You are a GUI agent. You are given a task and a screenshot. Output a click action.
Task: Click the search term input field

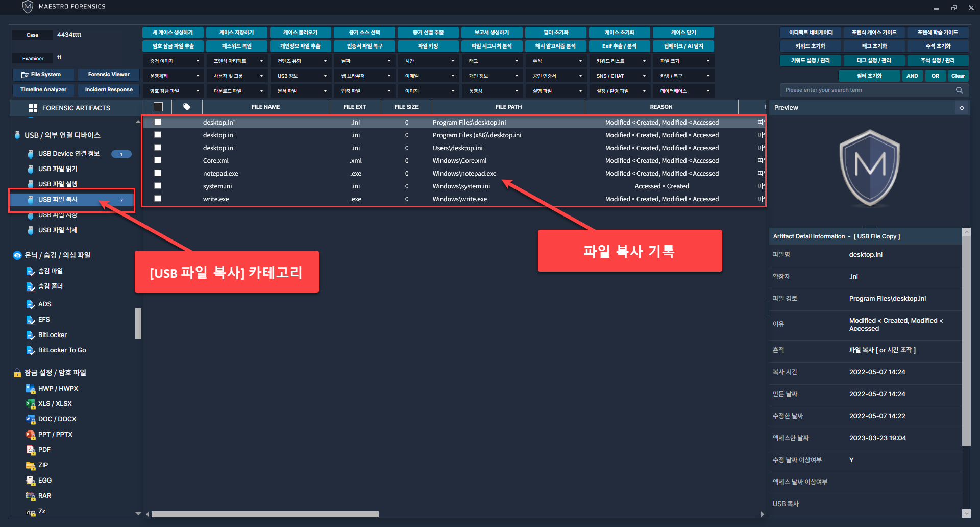coord(868,90)
